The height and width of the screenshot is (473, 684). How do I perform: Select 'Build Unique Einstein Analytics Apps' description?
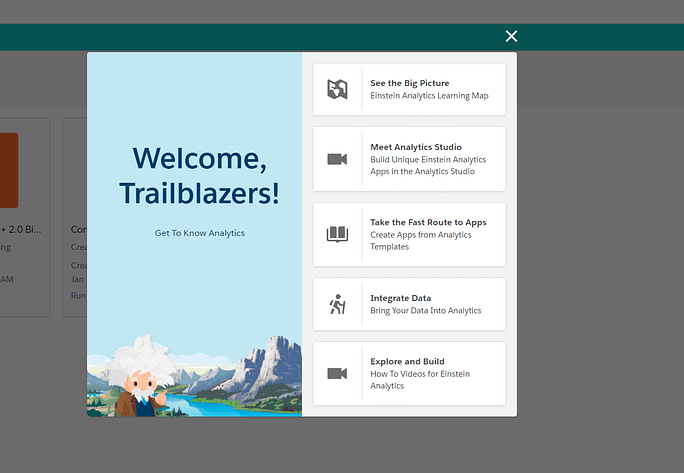coord(428,165)
